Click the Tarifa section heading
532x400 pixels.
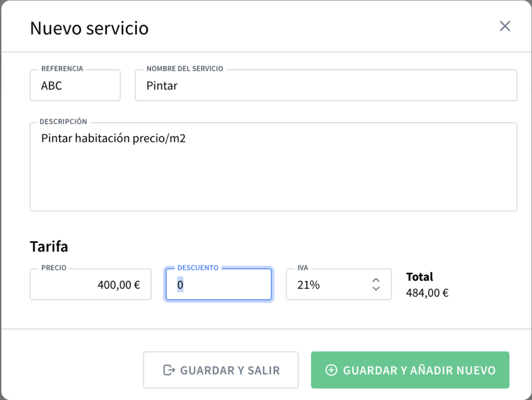tap(49, 246)
